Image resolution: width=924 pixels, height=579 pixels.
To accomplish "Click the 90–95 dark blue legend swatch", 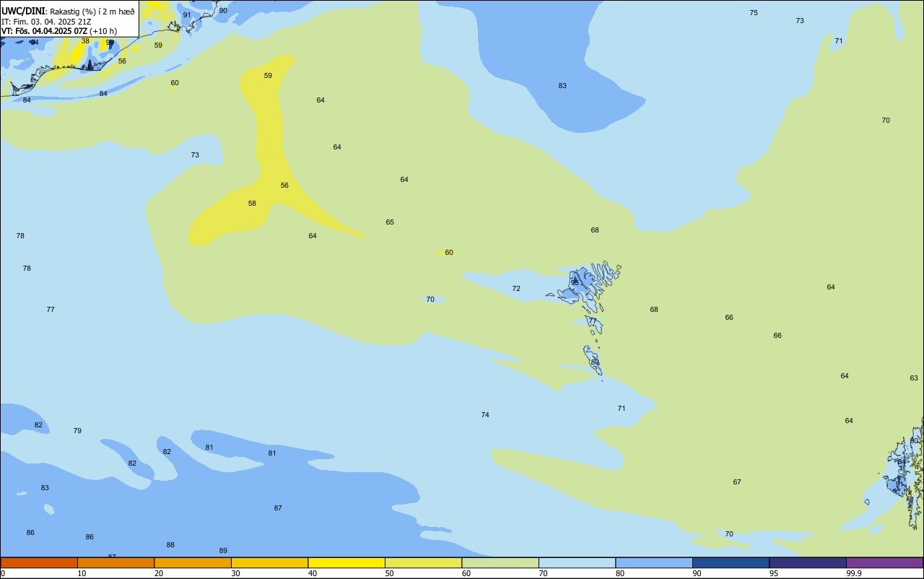I will click(731, 562).
